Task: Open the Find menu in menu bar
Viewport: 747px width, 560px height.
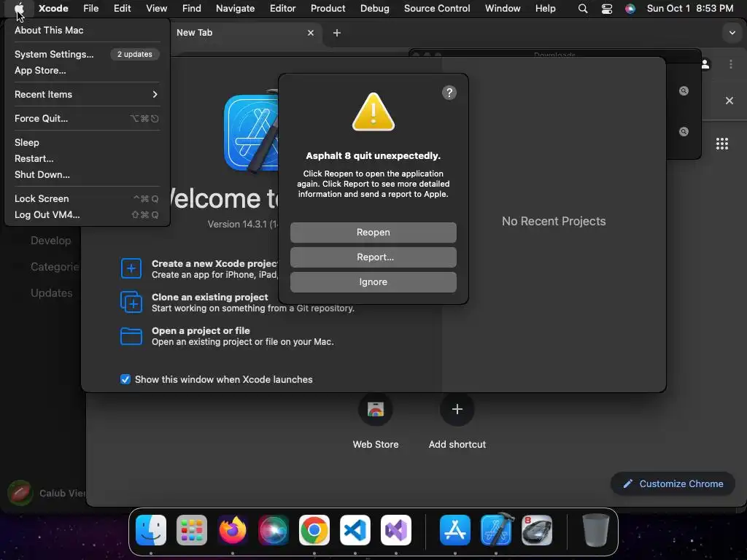Action: [192, 9]
